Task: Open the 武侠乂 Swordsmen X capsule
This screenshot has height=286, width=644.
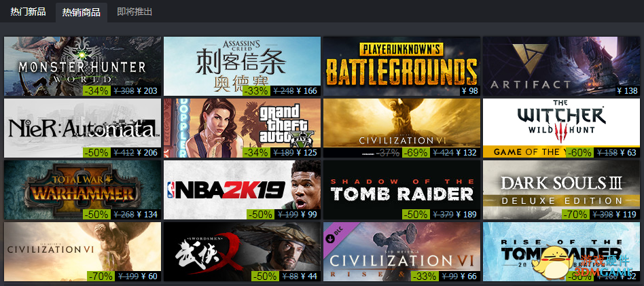Action: (243, 251)
